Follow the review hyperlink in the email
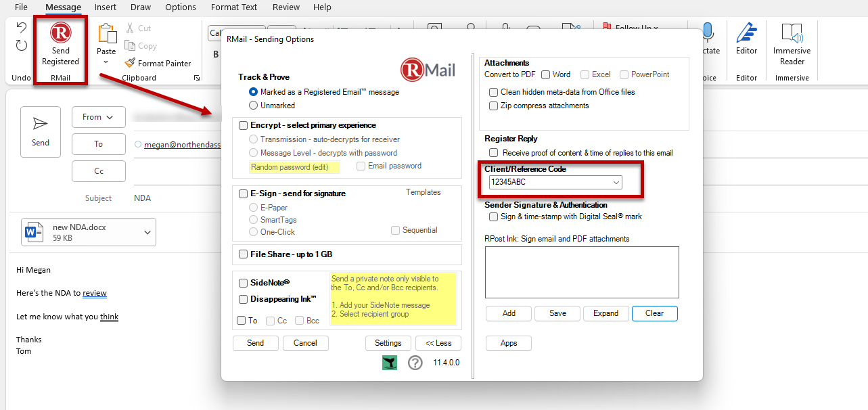This screenshot has height=410, width=868. coord(95,293)
